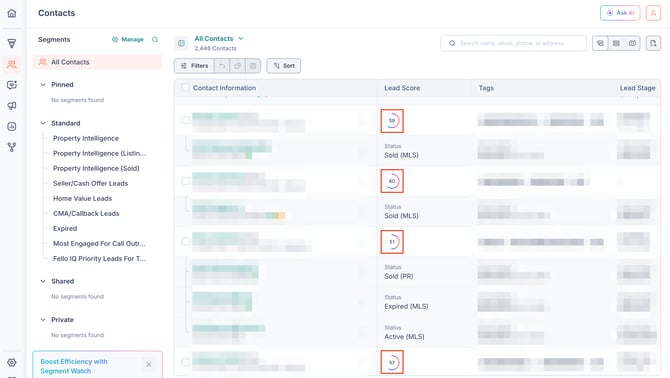Click the contact search input field
This screenshot has width=670, height=378.
click(513, 43)
